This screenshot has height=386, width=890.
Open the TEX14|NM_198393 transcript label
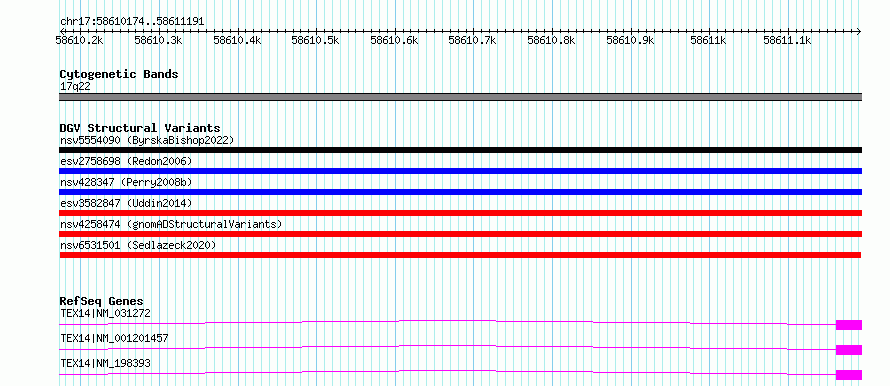(106, 363)
